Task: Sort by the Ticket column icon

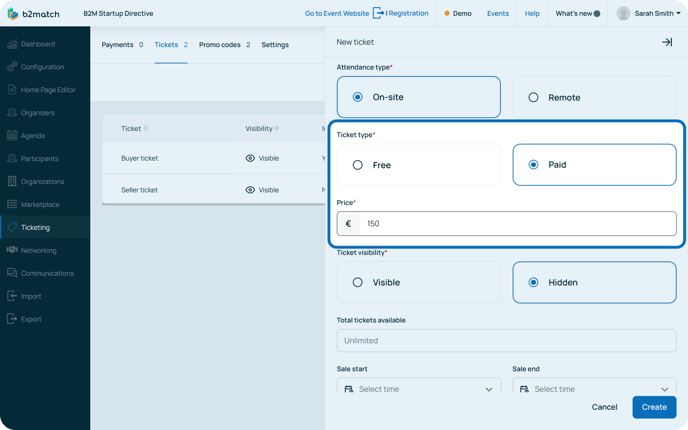Action: tap(146, 128)
